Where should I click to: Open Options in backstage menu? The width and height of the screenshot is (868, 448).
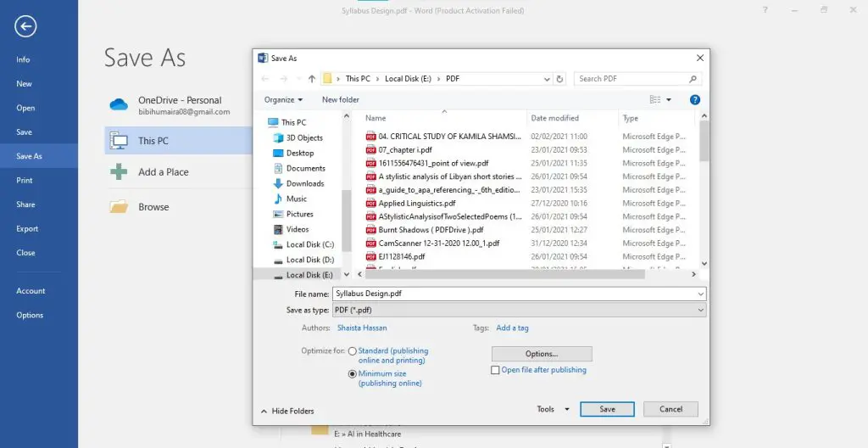[x=30, y=315]
